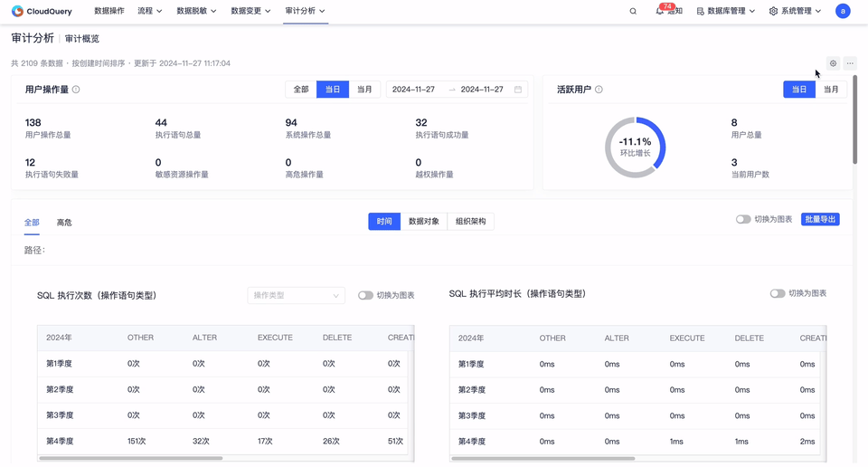
Task: Click info icon next to 用户操作量
Action: [x=76, y=90]
